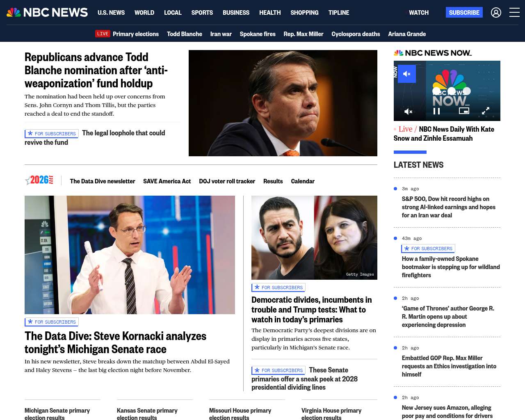Open the DOJ voter roll tracker

click(227, 181)
